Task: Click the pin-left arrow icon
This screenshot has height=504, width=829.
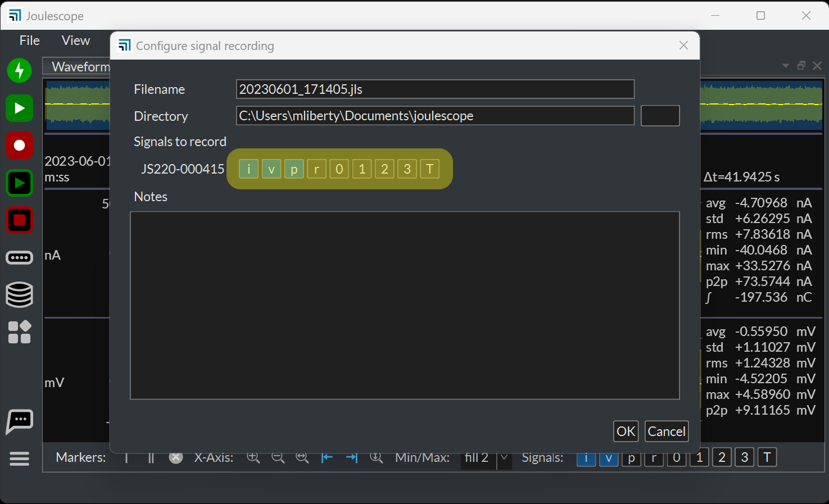Action: pyautogui.click(x=327, y=458)
